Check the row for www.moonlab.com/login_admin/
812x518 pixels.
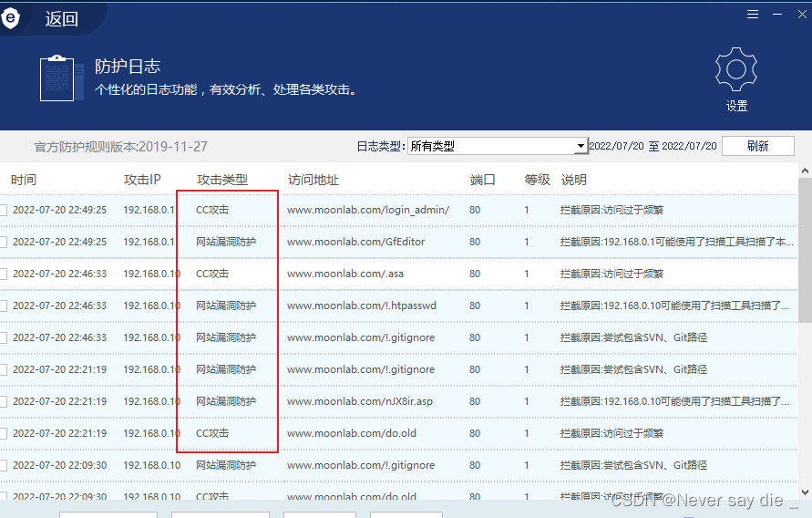click(x=3, y=210)
